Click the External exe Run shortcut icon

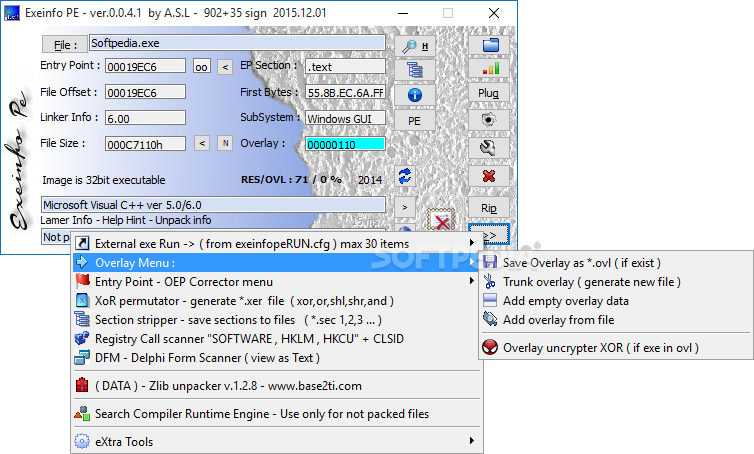82,243
